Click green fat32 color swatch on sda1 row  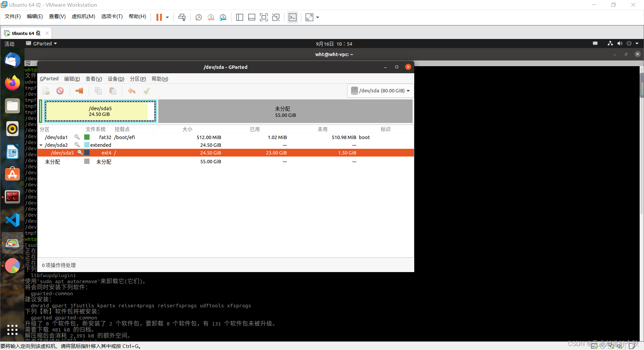[x=87, y=137]
